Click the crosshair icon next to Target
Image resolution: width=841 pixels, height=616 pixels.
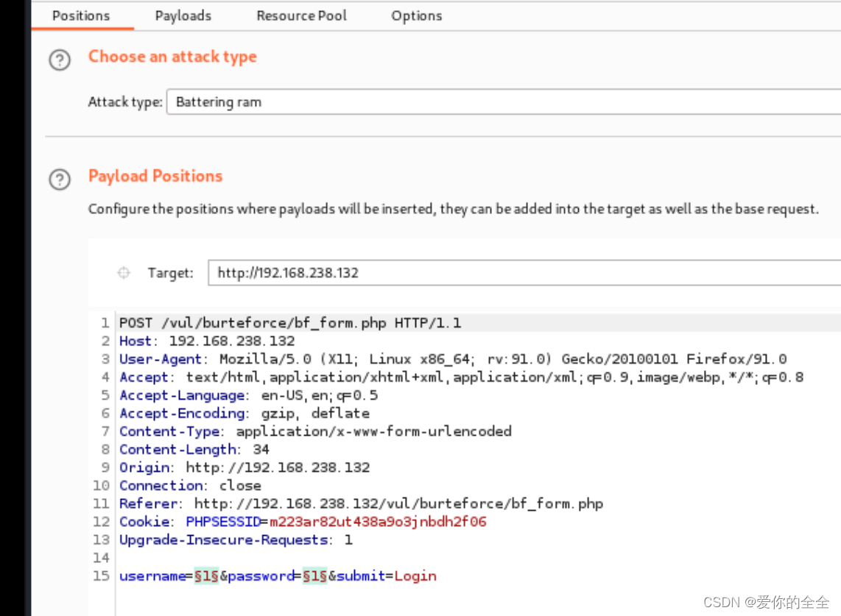tap(124, 273)
